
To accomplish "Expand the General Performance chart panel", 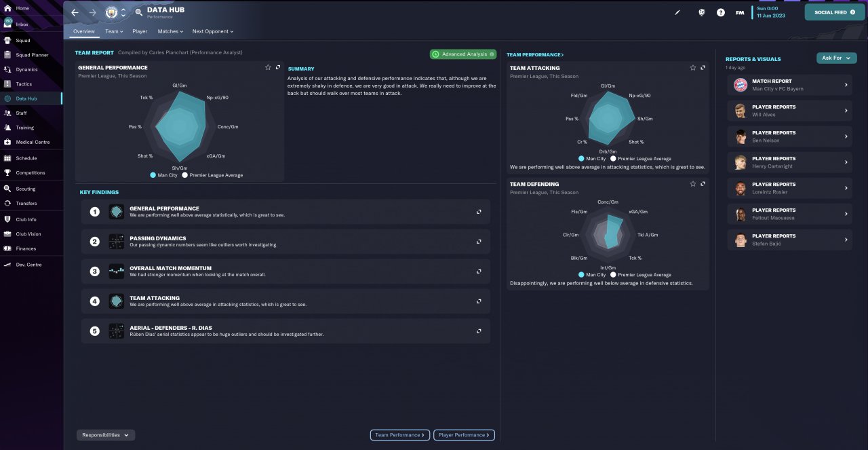I will [278, 67].
